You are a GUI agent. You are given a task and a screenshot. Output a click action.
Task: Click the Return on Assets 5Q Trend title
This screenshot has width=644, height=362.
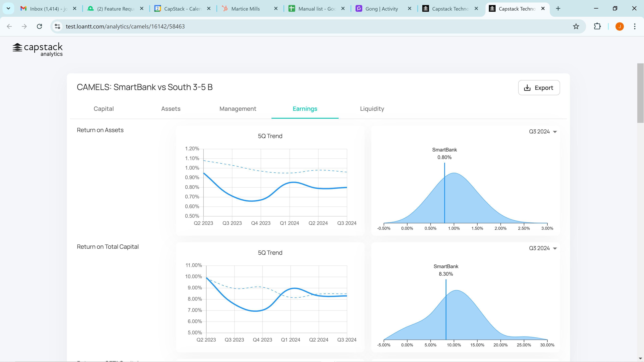270,136
